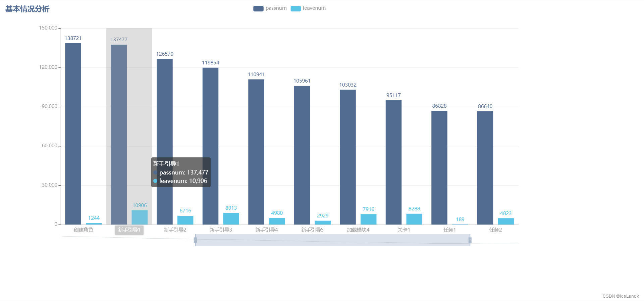
Task: Select the 加载模块4 passnum bar labeled 103032
Action: (348, 157)
